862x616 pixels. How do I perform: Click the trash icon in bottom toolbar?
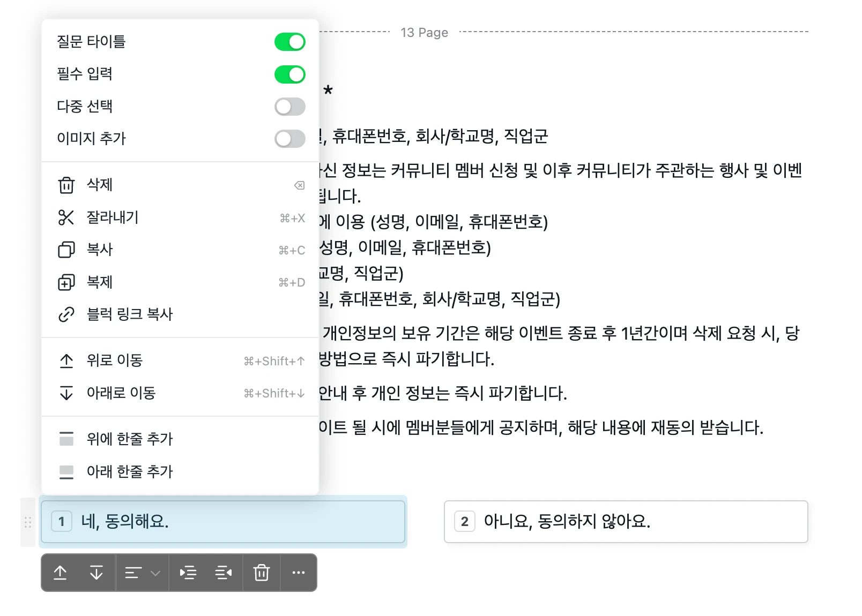[x=261, y=573]
